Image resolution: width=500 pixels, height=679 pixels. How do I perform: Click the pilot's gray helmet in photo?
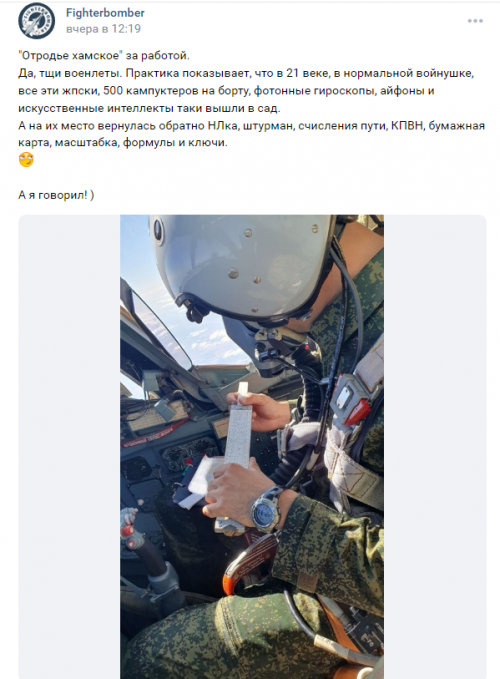pos(242,266)
